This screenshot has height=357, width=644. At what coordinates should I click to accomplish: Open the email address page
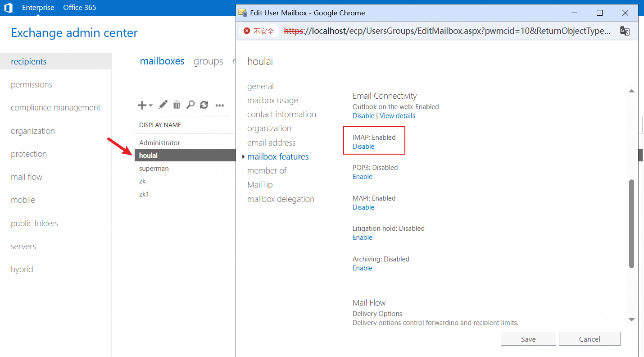pyautogui.click(x=271, y=143)
